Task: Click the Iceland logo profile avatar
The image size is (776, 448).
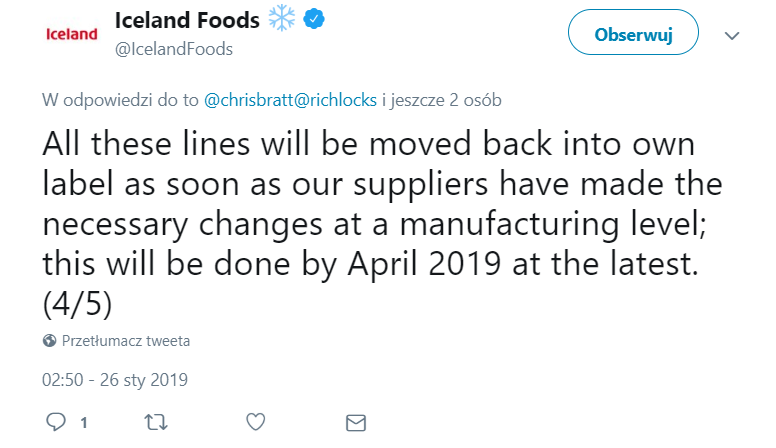Action: coord(74,34)
